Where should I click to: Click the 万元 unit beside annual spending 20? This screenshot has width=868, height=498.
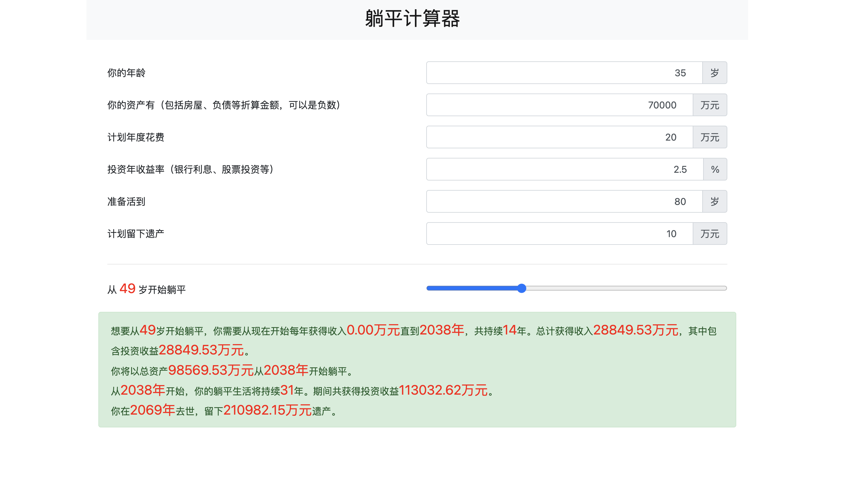point(710,137)
